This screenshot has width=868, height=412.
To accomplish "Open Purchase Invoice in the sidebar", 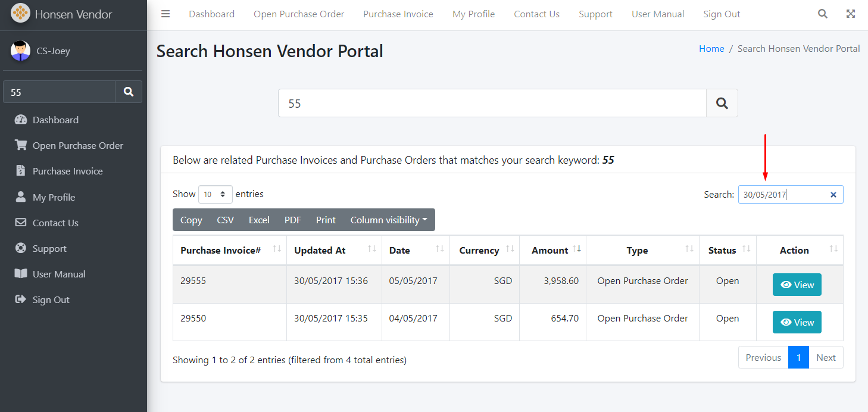I will click(x=67, y=171).
